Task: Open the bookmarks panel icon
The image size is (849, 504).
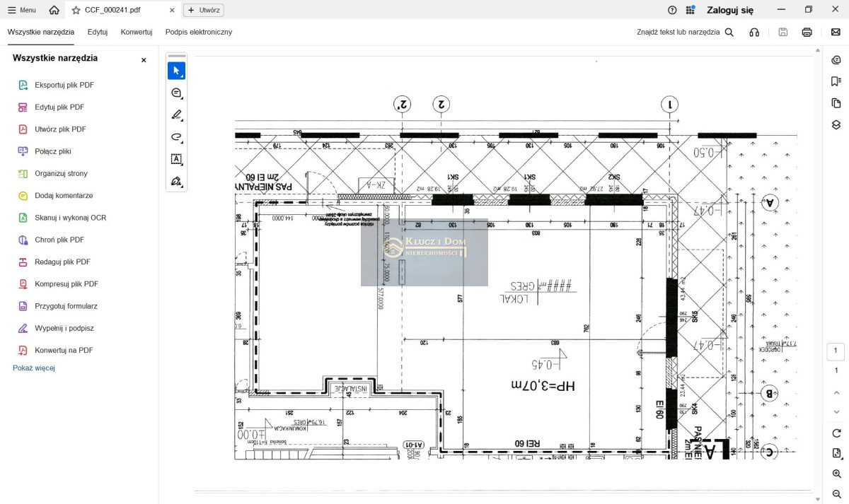Action: coord(836,81)
